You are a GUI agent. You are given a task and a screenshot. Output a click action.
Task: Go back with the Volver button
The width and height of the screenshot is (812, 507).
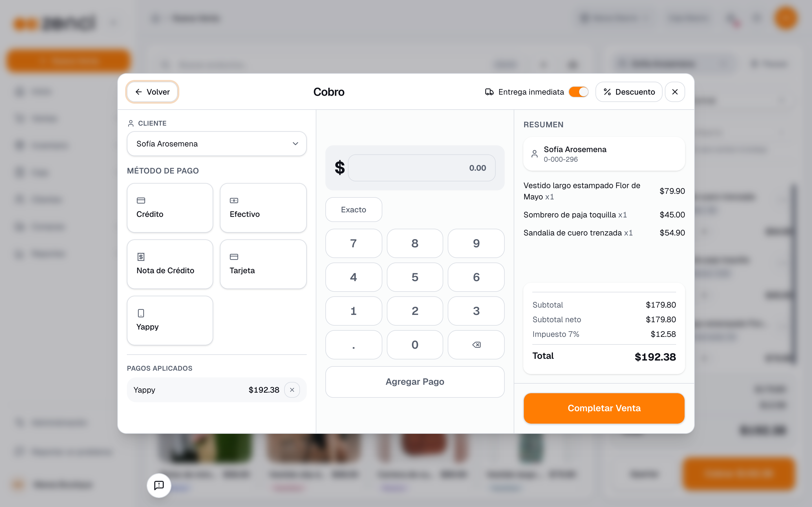tap(152, 92)
